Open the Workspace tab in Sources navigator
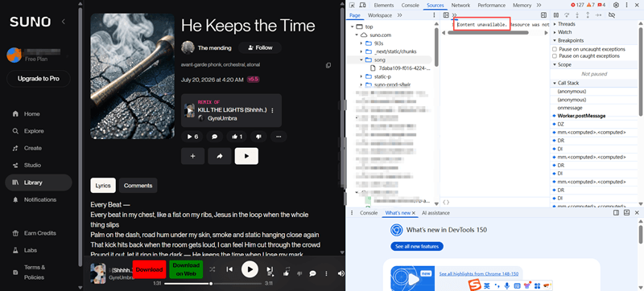The height and width of the screenshot is (291, 644). pos(379,15)
